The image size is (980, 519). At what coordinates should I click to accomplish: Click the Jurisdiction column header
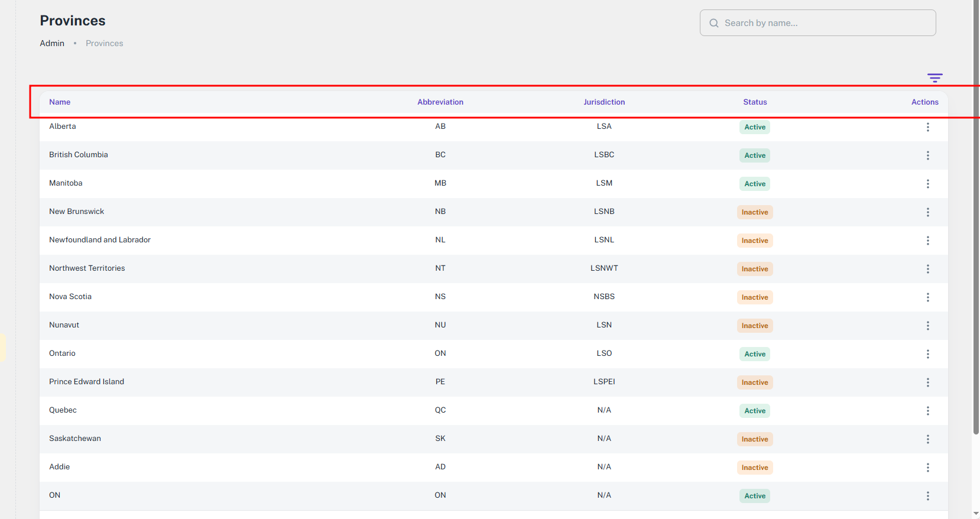pyautogui.click(x=603, y=102)
